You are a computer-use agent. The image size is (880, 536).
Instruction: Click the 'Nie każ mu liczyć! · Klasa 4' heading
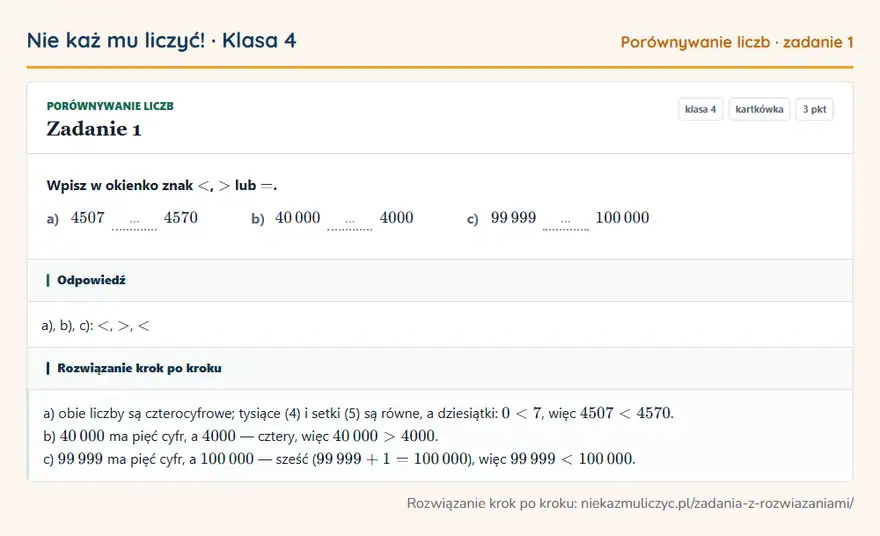point(162,40)
